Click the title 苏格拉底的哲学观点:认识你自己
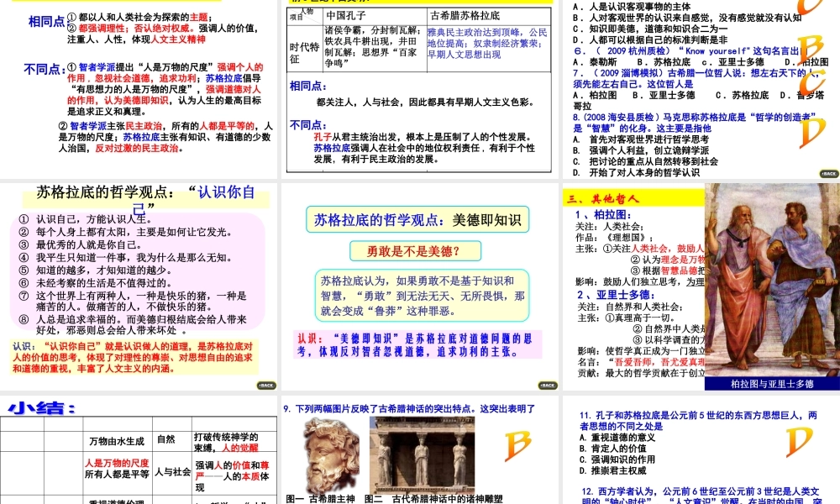840x504 pixels. point(145,199)
